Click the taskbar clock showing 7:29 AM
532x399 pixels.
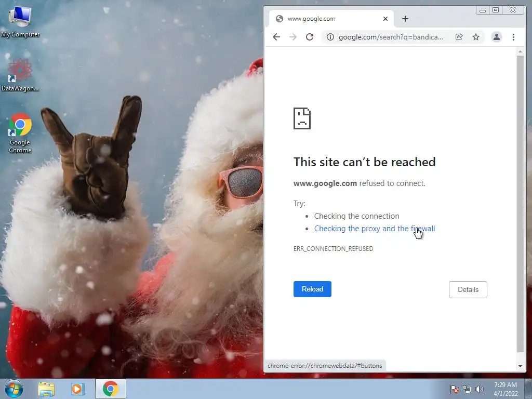tap(506, 389)
